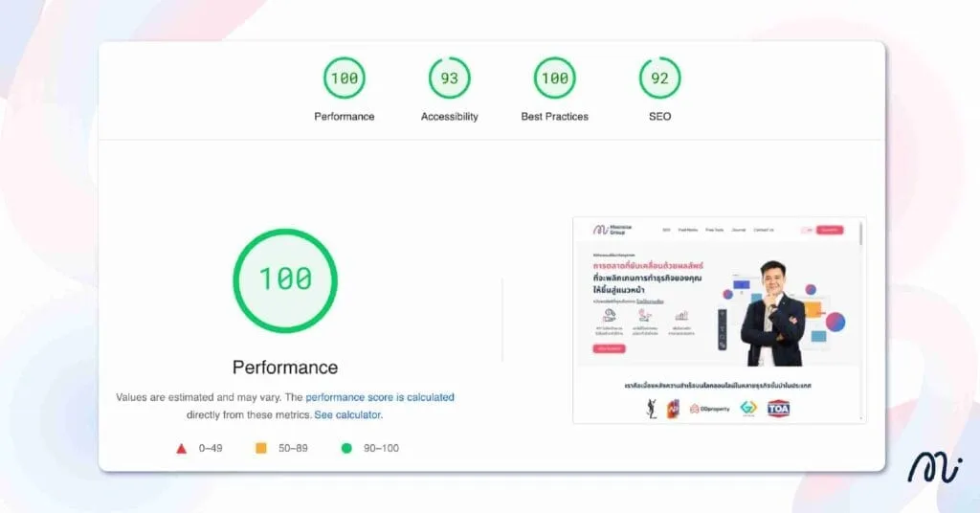
Task: Click the Best Practices 100 score gauge
Action: point(554,78)
